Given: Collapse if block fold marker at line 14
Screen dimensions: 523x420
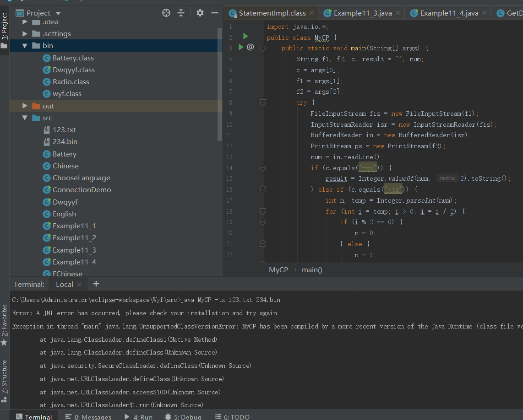Looking at the screenshot, I should click(x=263, y=167).
